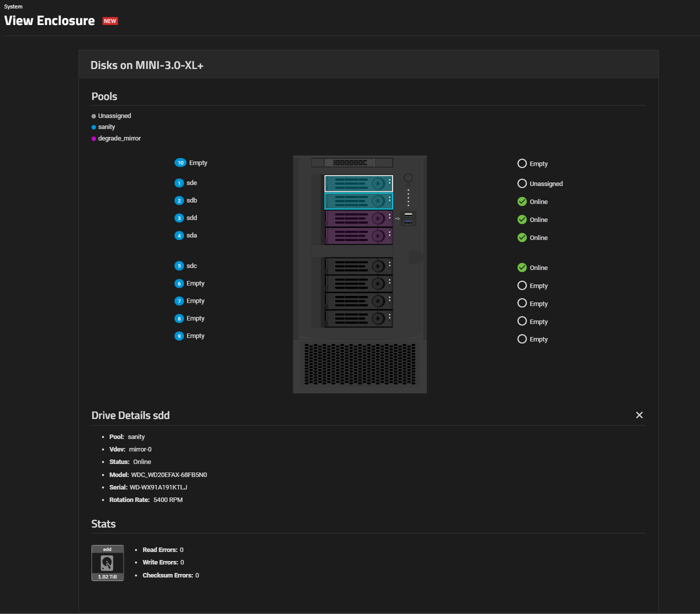Click the upper purple drive tray

[358, 218]
